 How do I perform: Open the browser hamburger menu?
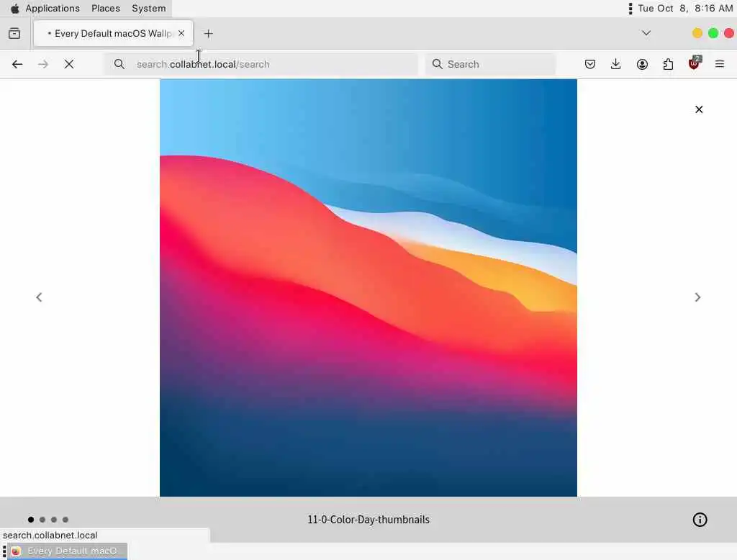720,64
